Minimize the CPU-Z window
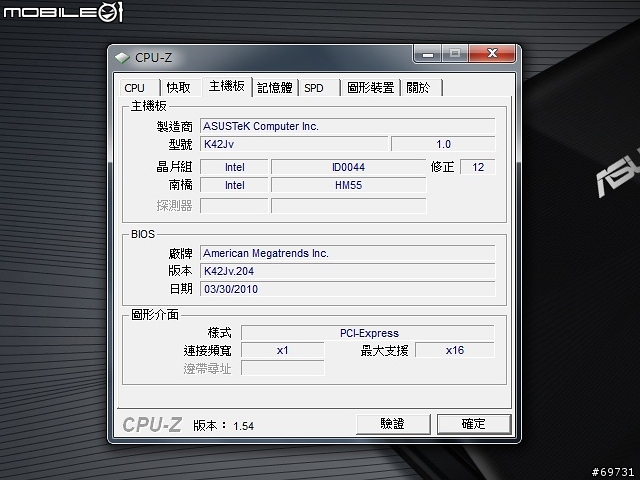This screenshot has height=480, width=640. pos(428,54)
